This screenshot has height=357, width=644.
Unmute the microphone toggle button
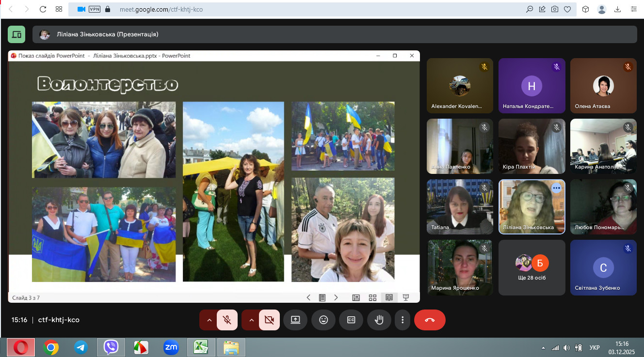226,320
